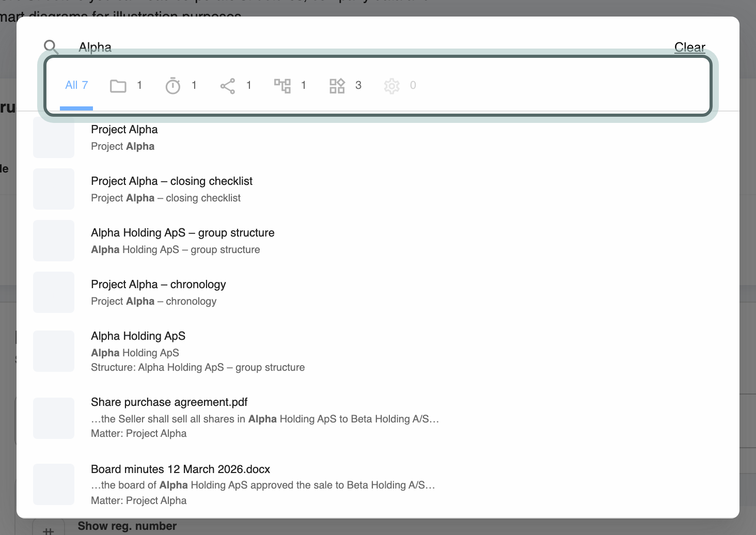Click the magnifier search icon
Screen dimensions: 756x535
51,47
